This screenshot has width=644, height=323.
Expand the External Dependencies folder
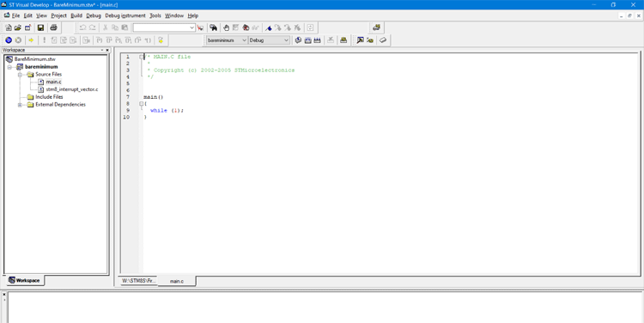20,105
